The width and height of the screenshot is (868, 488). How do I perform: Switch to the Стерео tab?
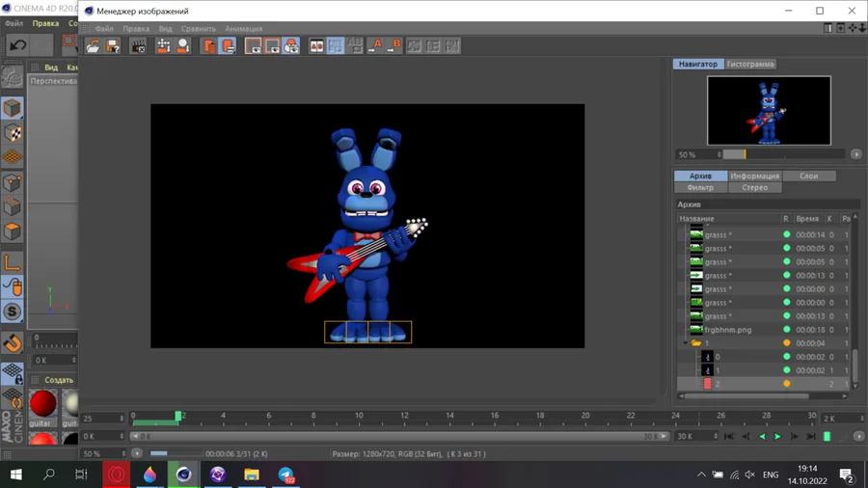tap(754, 187)
